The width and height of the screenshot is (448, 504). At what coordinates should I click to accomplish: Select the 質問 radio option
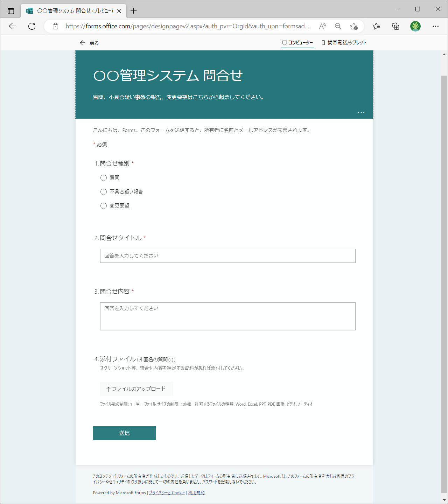(x=104, y=178)
